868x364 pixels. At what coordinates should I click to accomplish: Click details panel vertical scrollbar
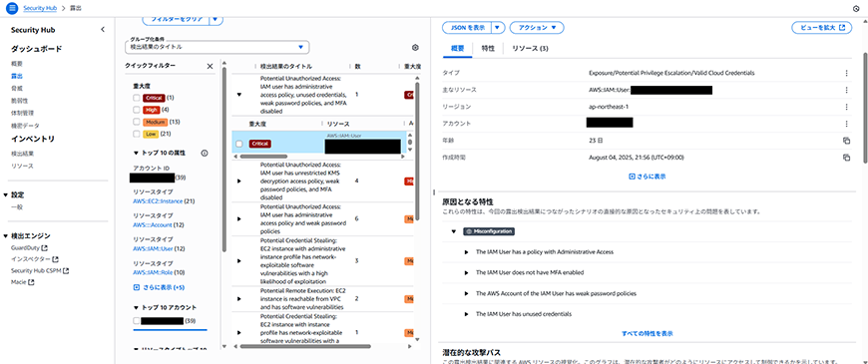(x=865, y=108)
